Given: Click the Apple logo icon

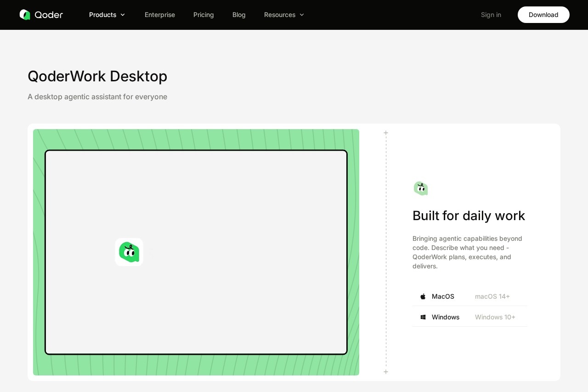Looking at the screenshot, I should (423, 296).
